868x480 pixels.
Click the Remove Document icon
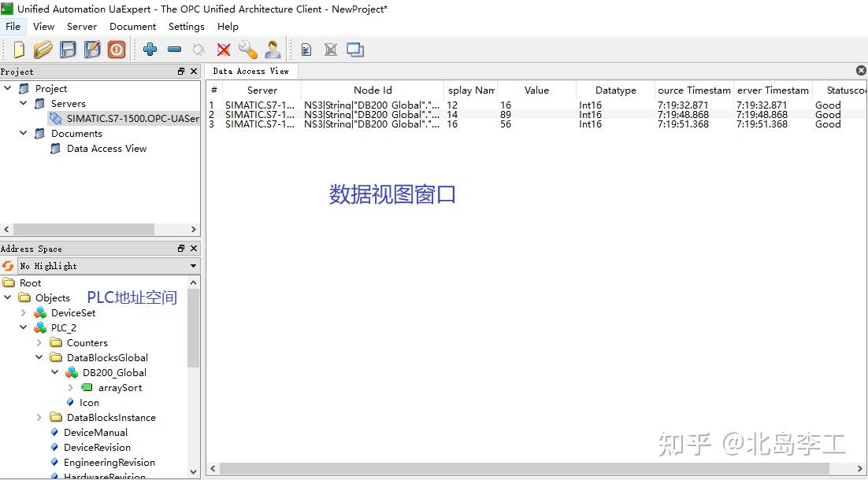(330, 49)
